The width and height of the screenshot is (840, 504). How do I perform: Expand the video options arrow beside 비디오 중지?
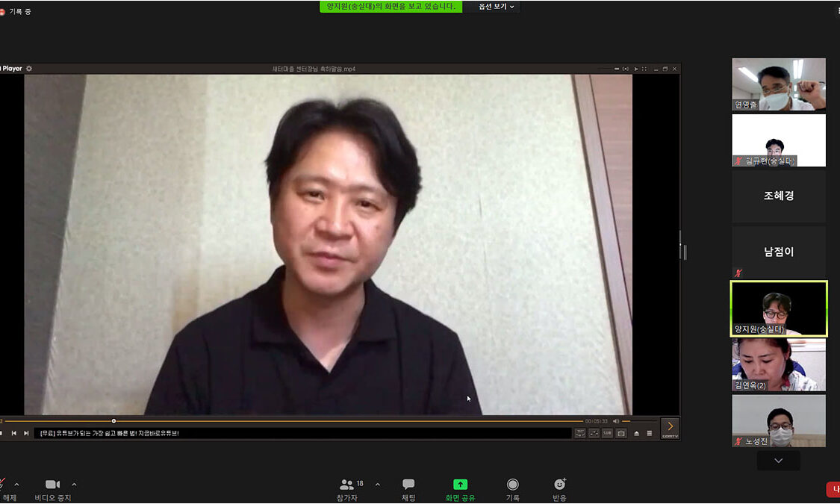tap(74, 485)
